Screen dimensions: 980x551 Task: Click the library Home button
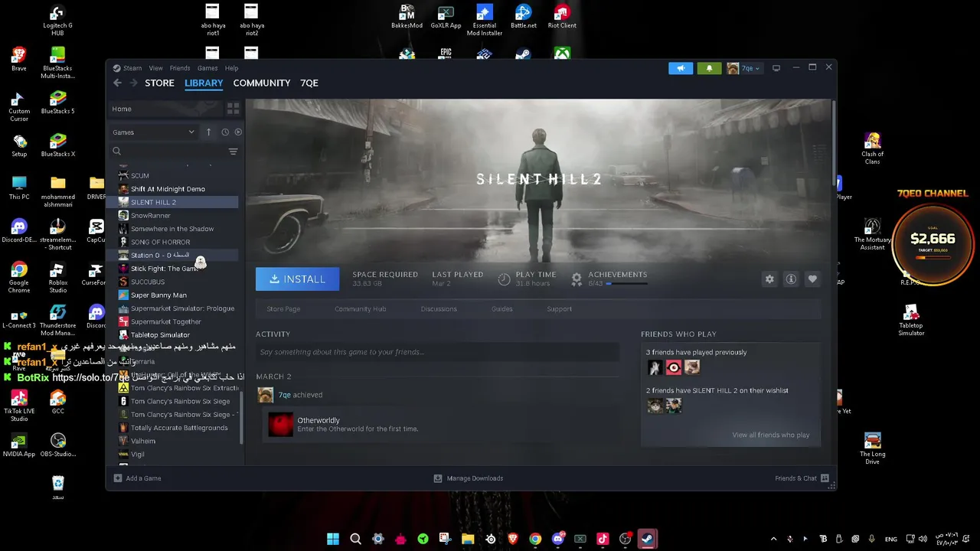coord(165,109)
